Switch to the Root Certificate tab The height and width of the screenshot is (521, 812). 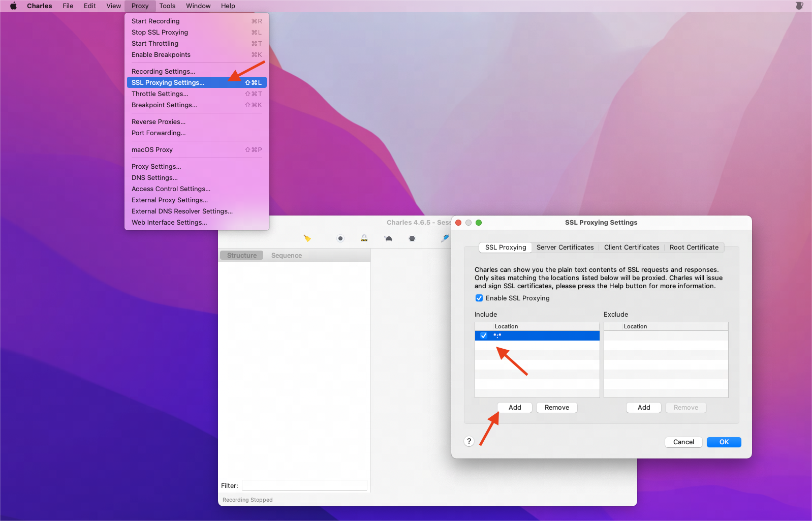pyautogui.click(x=694, y=248)
